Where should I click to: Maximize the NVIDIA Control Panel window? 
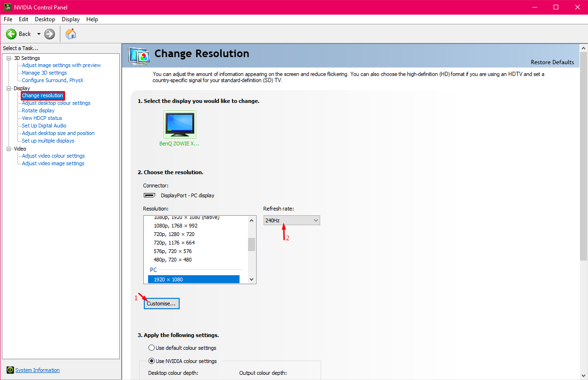(556, 7)
